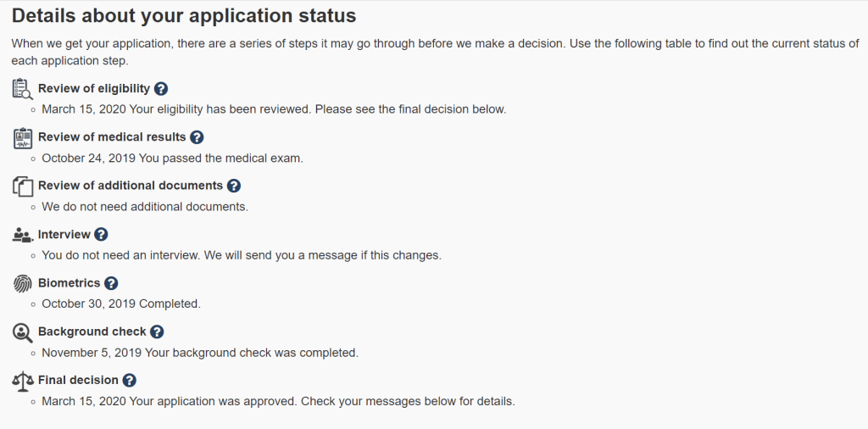The image size is (868, 429).
Task: Open help for Review of medical results
Action: click(x=197, y=137)
